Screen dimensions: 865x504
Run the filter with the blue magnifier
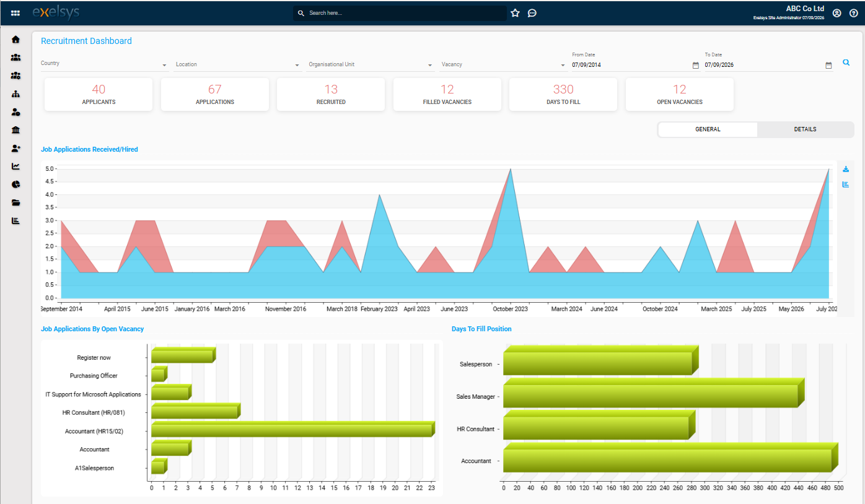coord(846,63)
